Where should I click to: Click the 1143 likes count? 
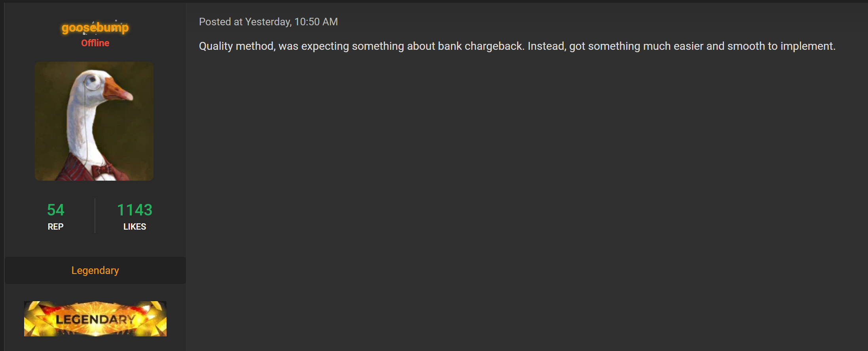point(135,210)
